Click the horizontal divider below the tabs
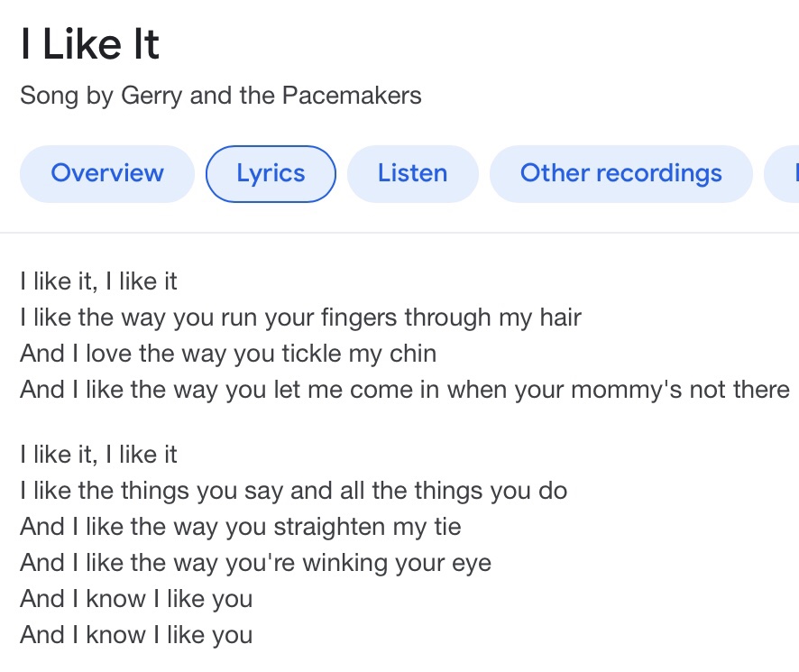The height and width of the screenshot is (672, 799). pyautogui.click(x=399, y=233)
